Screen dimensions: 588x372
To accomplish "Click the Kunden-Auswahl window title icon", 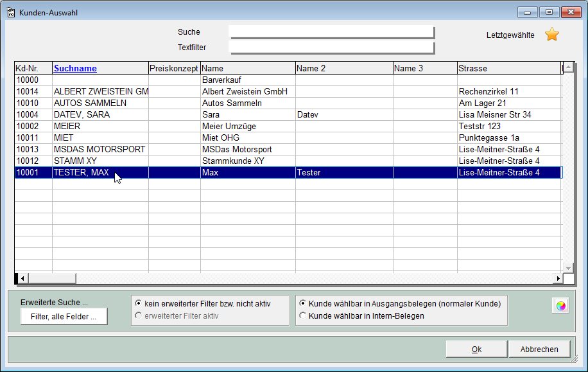I will click(x=10, y=12).
